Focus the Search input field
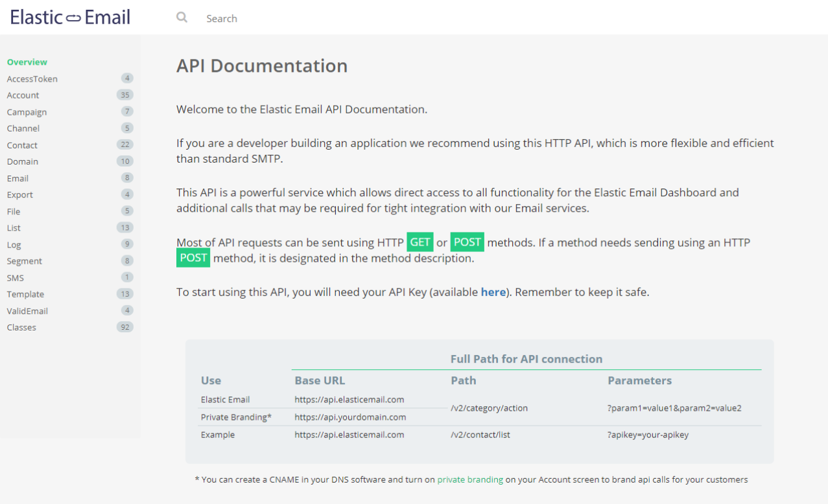This screenshot has height=504, width=828. 222,18
